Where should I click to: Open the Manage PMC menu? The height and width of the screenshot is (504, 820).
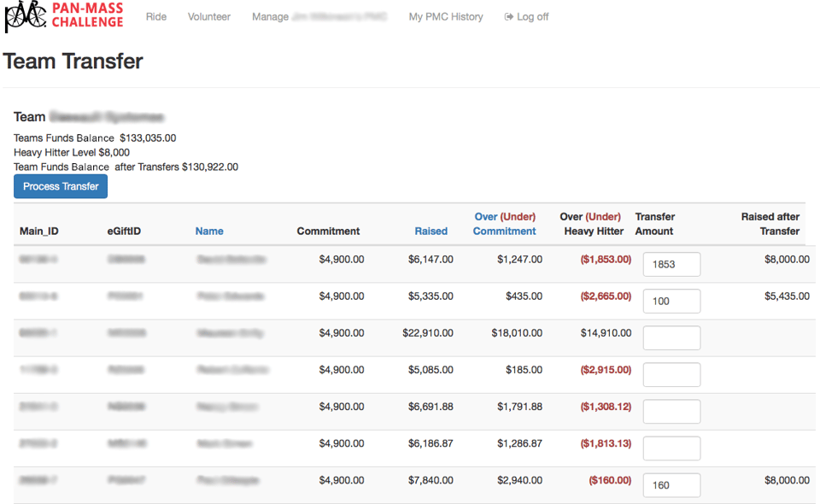(319, 17)
